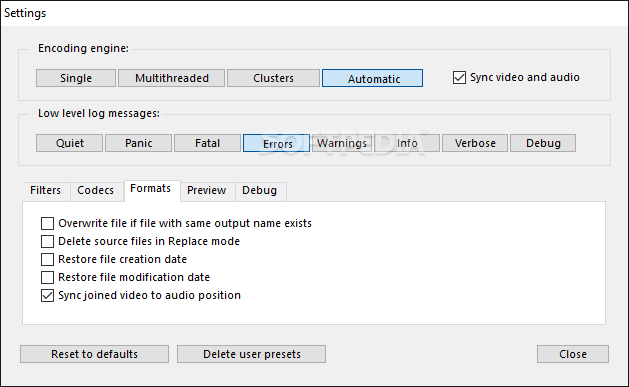Select the Automatic encoding engine

click(x=372, y=78)
